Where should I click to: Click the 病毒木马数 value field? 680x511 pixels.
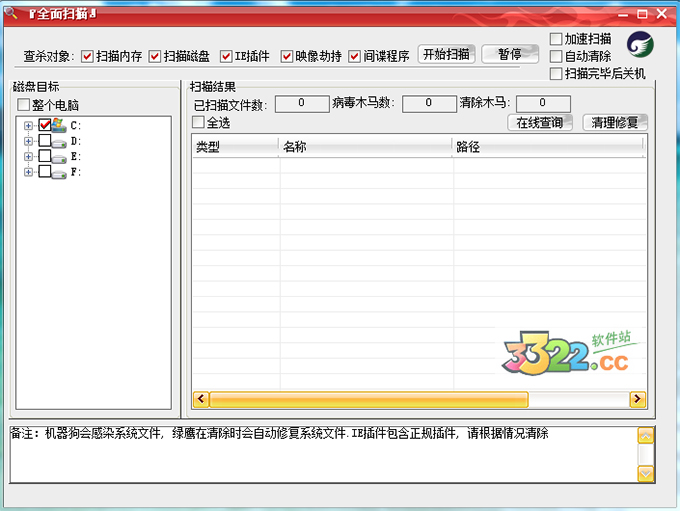pyautogui.click(x=429, y=104)
